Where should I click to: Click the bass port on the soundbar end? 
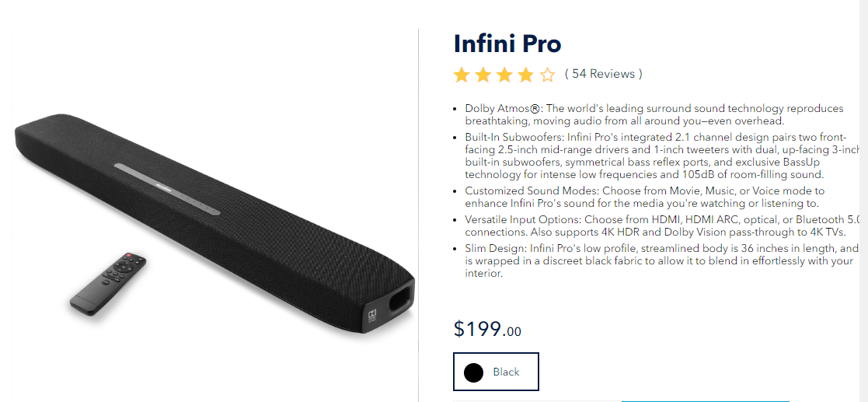pos(401,298)
